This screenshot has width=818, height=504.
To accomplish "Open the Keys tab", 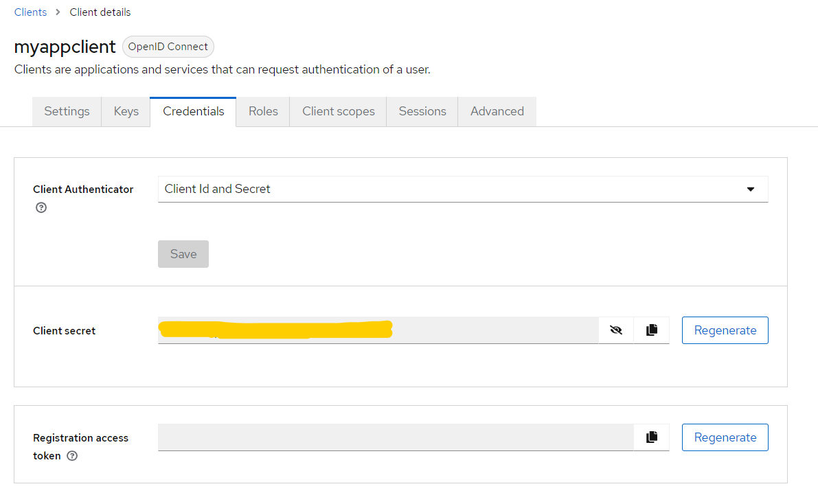I will [126, 111].
